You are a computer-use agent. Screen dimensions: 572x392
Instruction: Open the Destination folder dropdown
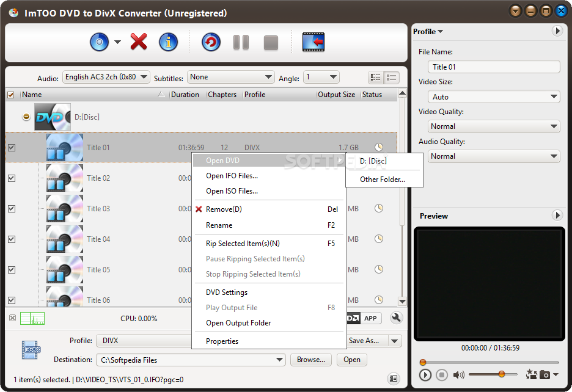(279, 360)
